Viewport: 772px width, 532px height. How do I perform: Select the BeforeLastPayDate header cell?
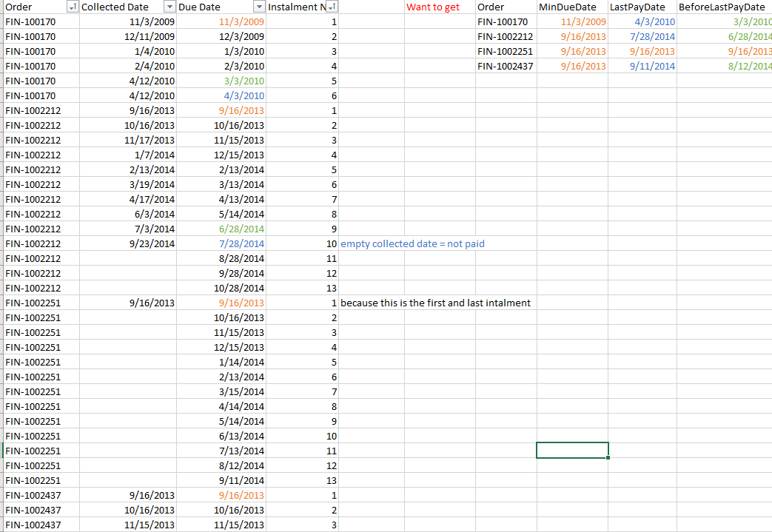[x=724, y=7]
